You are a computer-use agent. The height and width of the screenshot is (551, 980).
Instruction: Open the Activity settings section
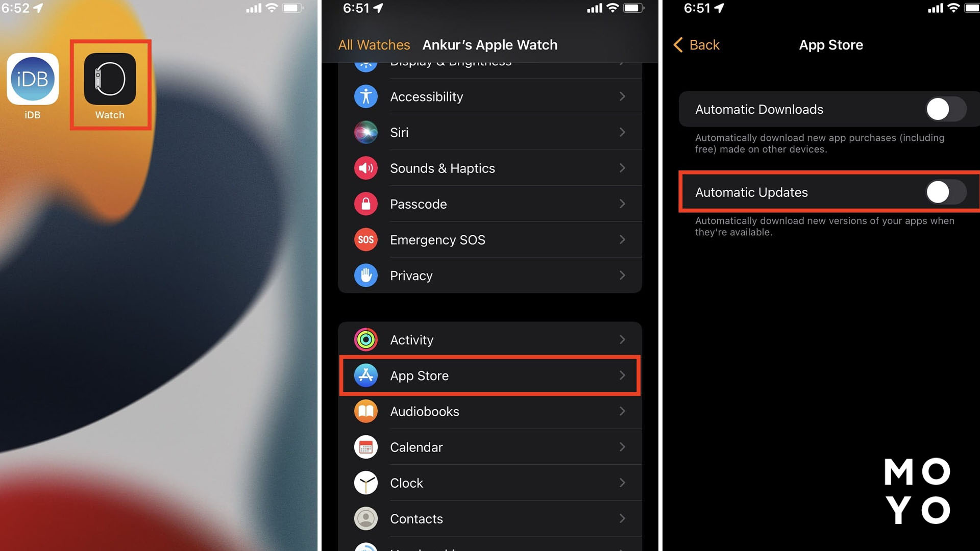(x=490, y=340)
